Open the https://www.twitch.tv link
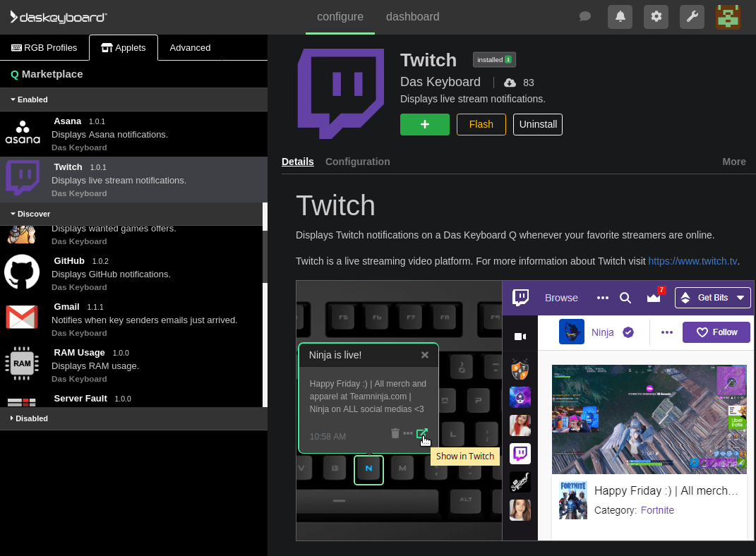 click(x=692, y=261)
